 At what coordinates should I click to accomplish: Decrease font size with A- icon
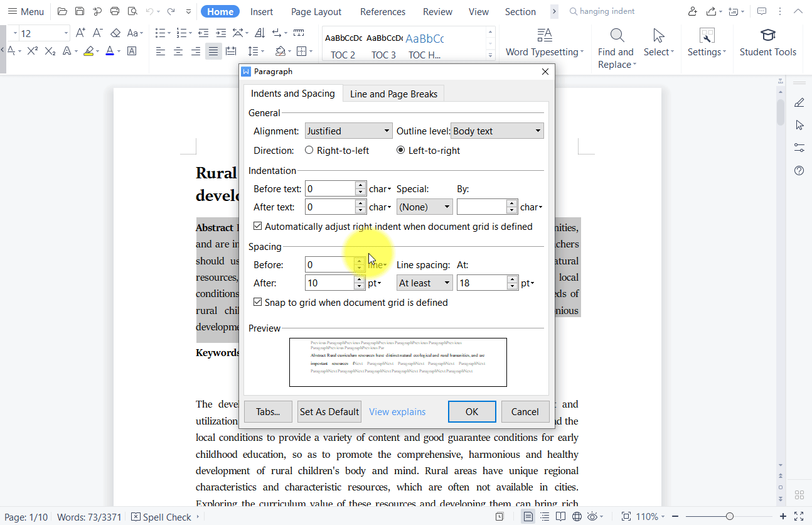[98, 33]
